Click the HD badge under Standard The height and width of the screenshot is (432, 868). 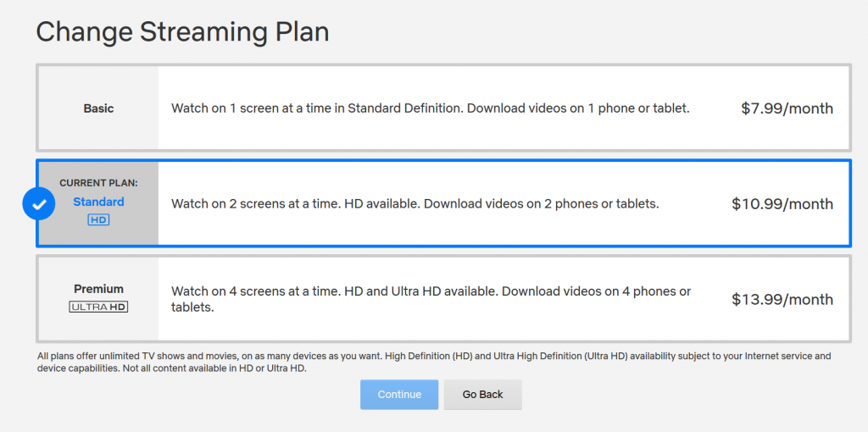[98, 220]
